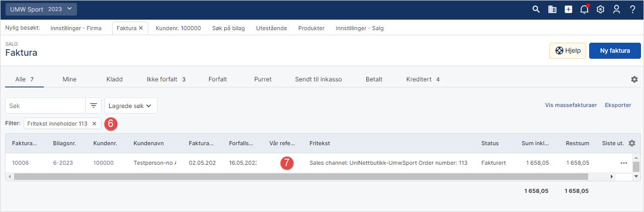The width and height of the screenshot is (644, 212).
Task: Open settings gear in top bar
Action: (600, 9)
